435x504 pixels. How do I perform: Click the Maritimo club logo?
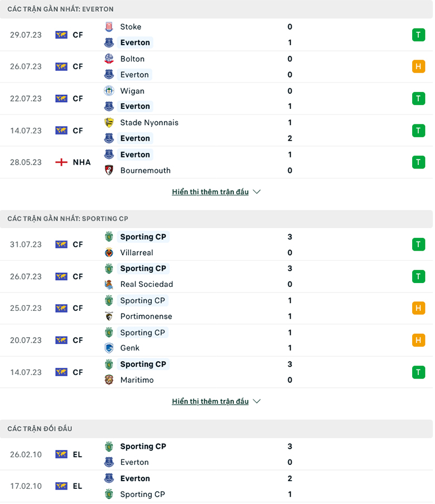(109, 380)
